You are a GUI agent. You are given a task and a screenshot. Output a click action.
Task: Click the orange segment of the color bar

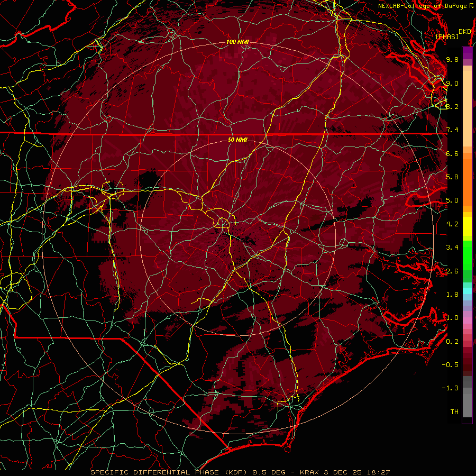tap(467, 182)
